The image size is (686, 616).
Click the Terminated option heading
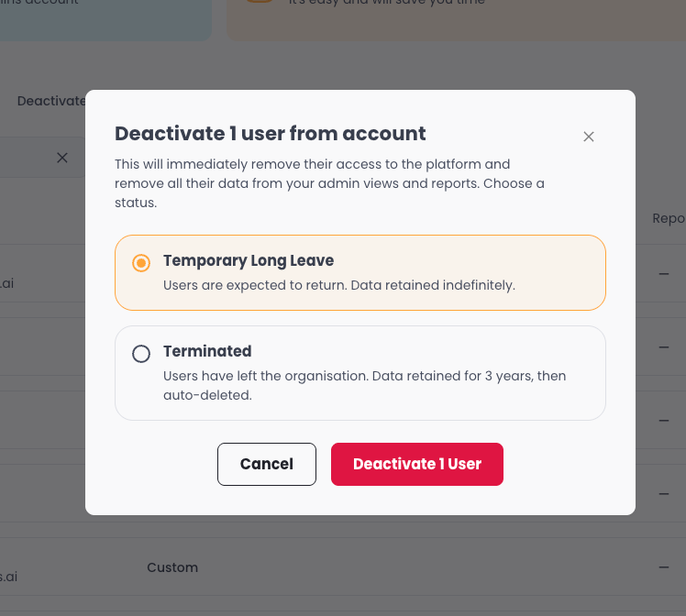207,351
